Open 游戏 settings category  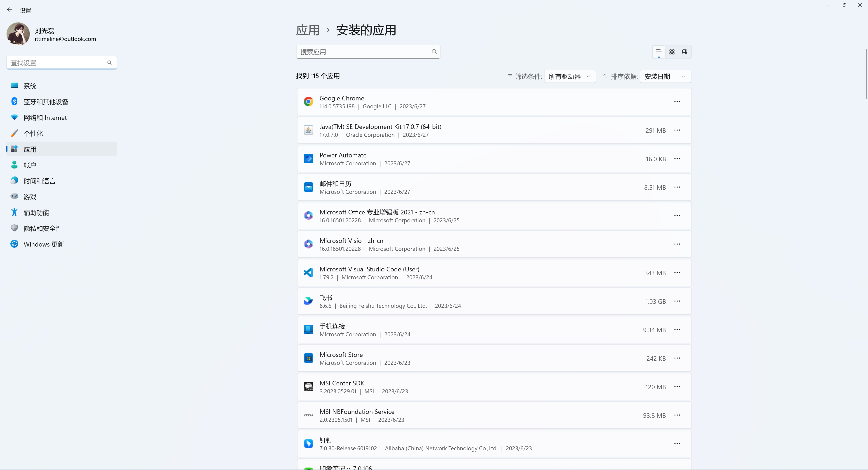62,197
